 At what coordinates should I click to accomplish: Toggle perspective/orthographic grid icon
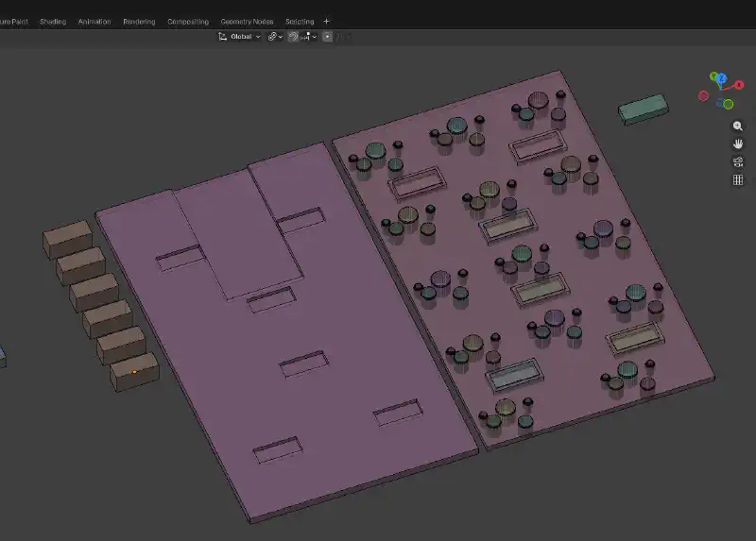738,179
